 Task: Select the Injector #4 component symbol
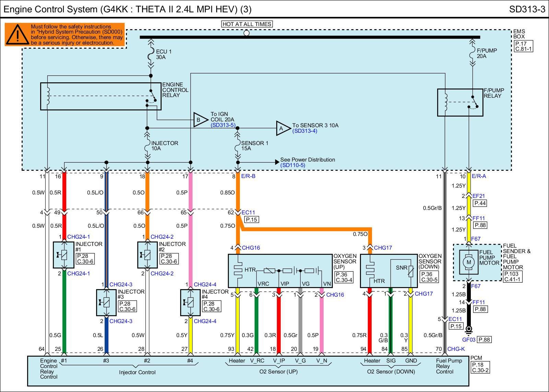click(x=190, y=302)
